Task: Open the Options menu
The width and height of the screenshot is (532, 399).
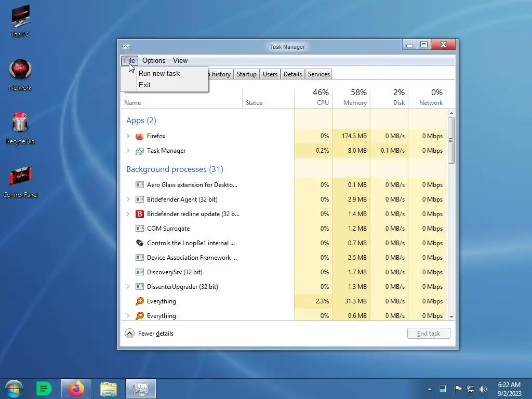Action: coord(154,60)
